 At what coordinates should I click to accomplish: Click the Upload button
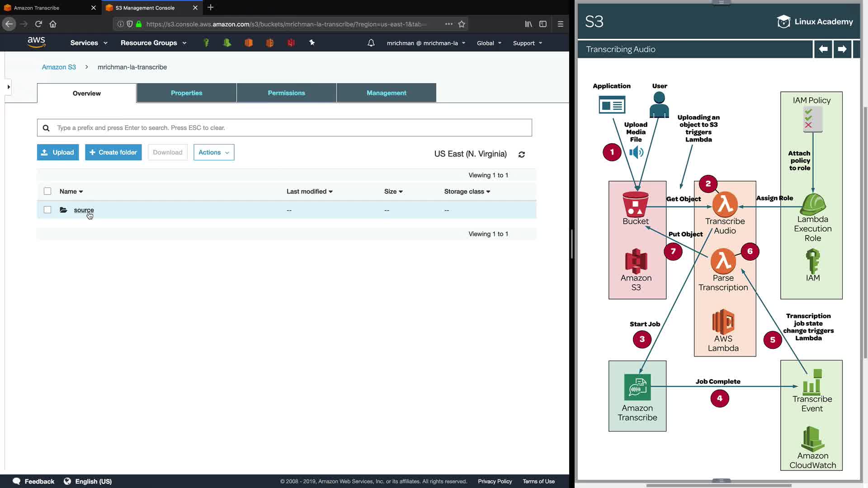pos(58,152)
